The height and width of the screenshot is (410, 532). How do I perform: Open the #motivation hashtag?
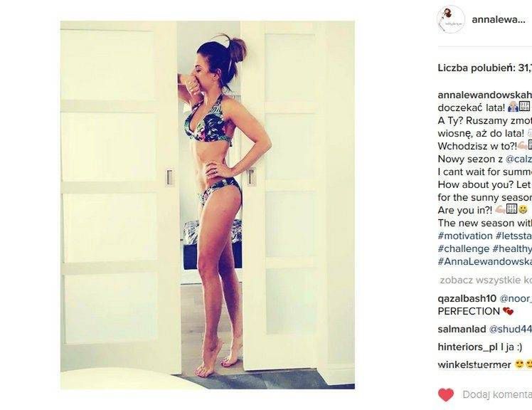(x=465, y=236)
